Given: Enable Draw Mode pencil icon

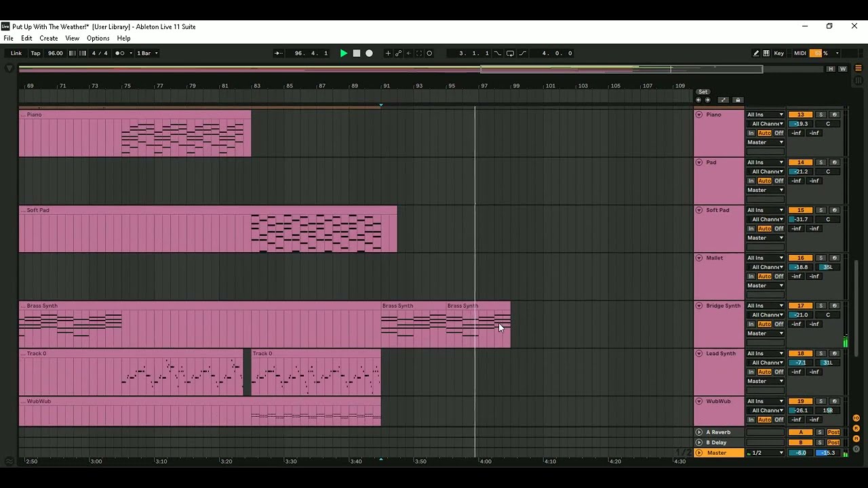Looking at the screenshot, I should (x=756, y=53).
